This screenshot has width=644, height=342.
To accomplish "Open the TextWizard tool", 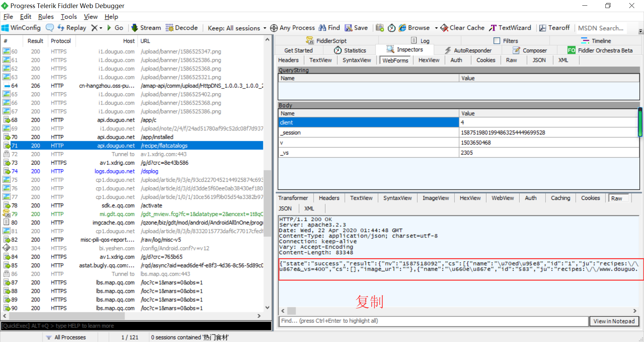I will [510, 28].
